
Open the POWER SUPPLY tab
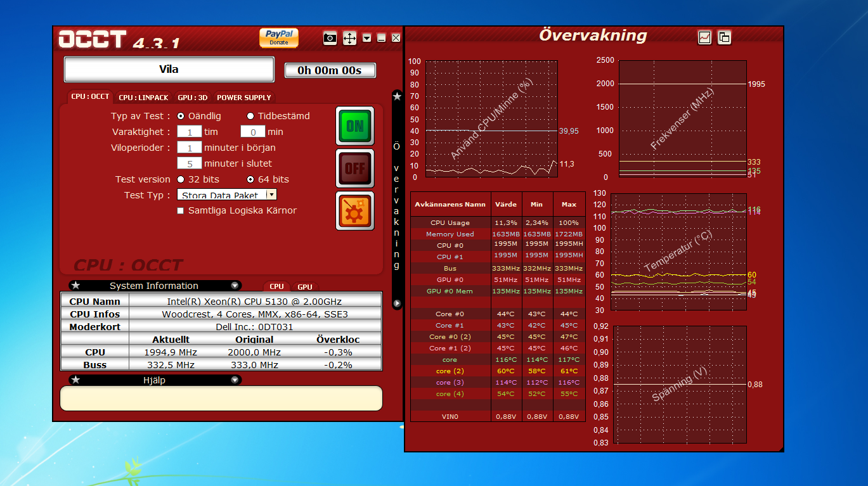tap(243, 98)
